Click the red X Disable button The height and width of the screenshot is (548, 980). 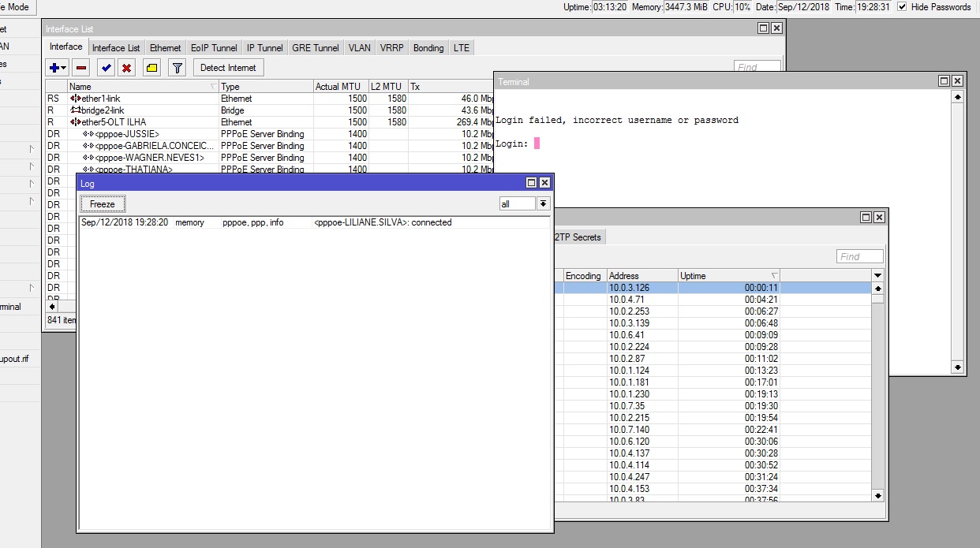(x=125, y=68)
